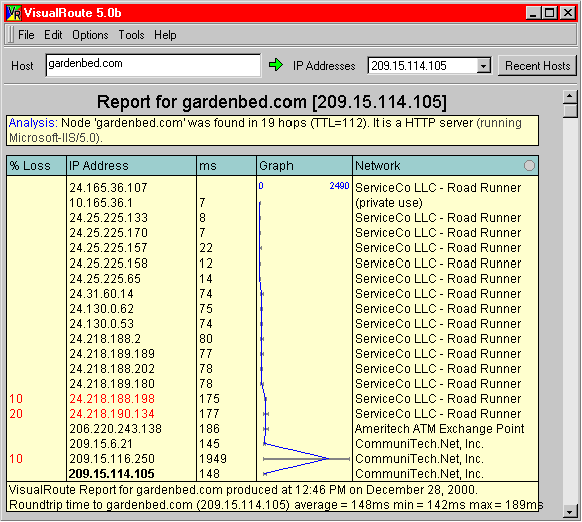Click the Analysis link in report
582x522 pixels.
pos(33,123)
